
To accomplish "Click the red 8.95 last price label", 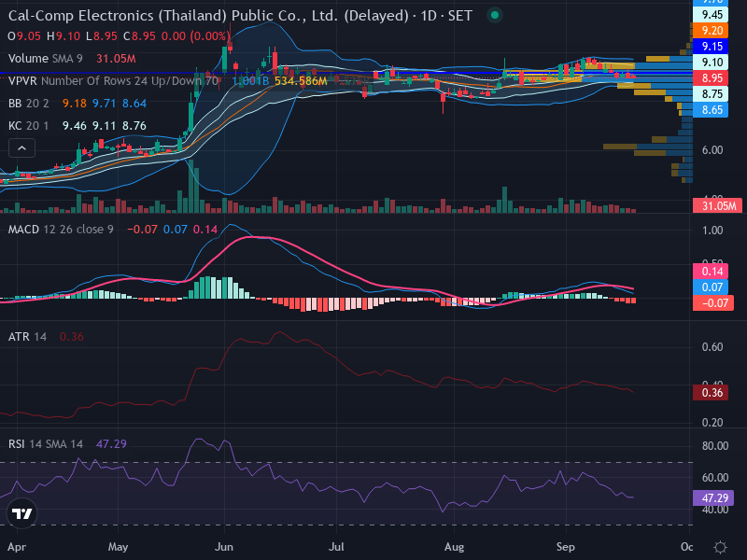I will click(711, 78).
